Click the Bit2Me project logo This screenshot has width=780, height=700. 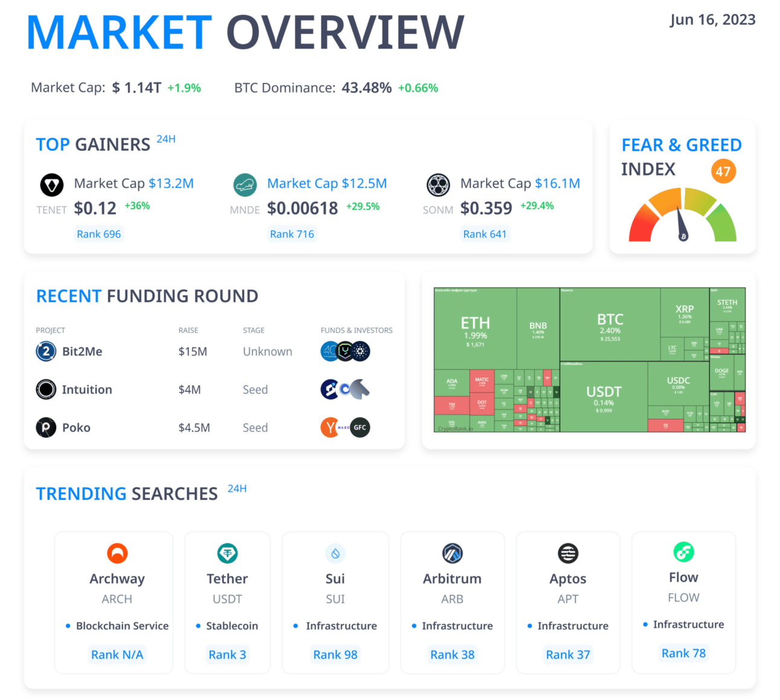(x=46, y=351)
